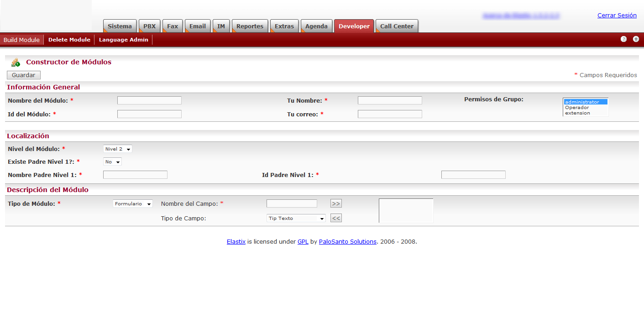Open the PaloSanto Solutions link

[347, 242]
